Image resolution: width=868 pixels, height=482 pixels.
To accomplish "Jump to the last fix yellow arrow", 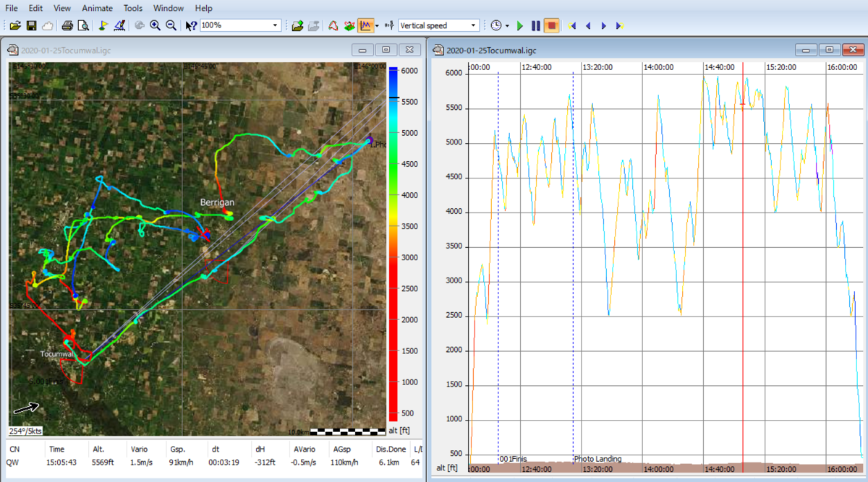I will pos(620,25).
